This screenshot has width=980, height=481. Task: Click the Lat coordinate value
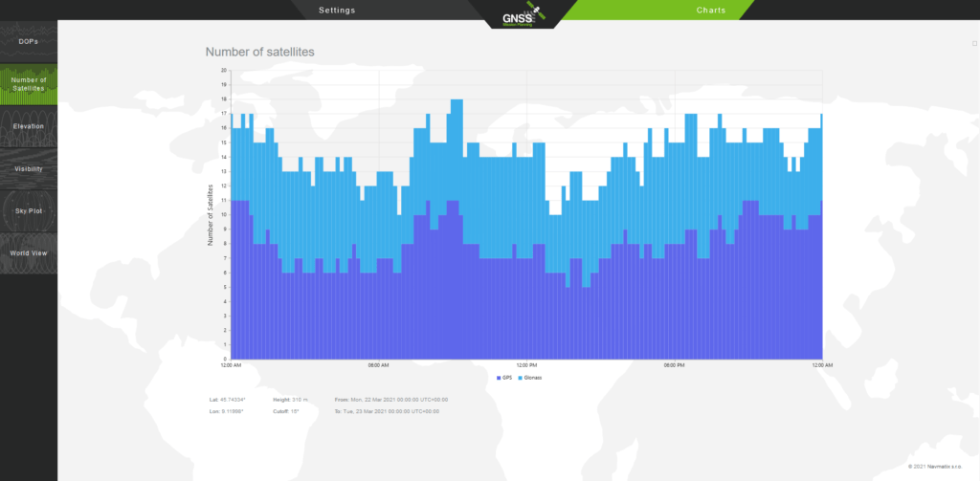tap(234, 399)
